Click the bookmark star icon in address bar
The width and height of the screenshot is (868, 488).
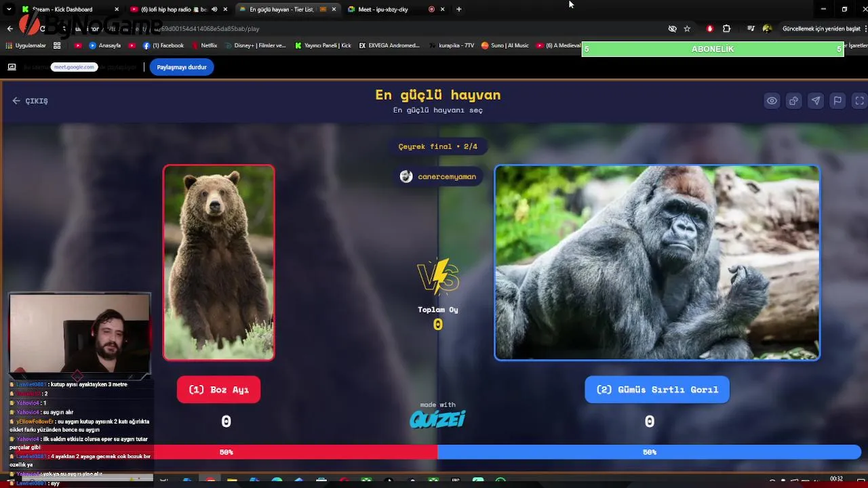click(687, 28)
